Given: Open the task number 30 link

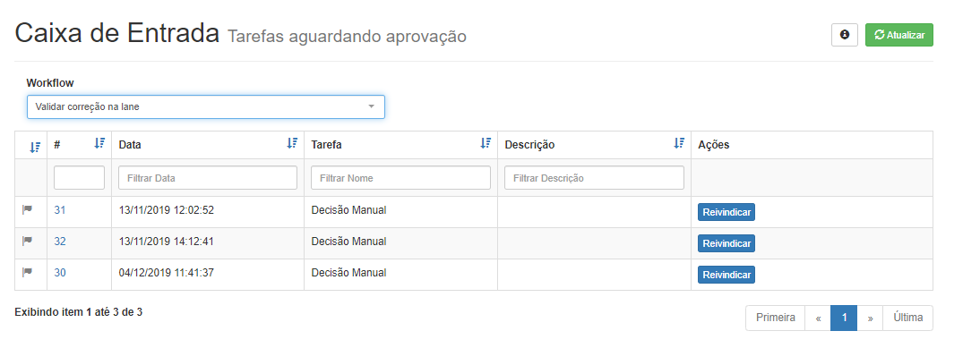Looking at the screenshot, I should (60, 273).
